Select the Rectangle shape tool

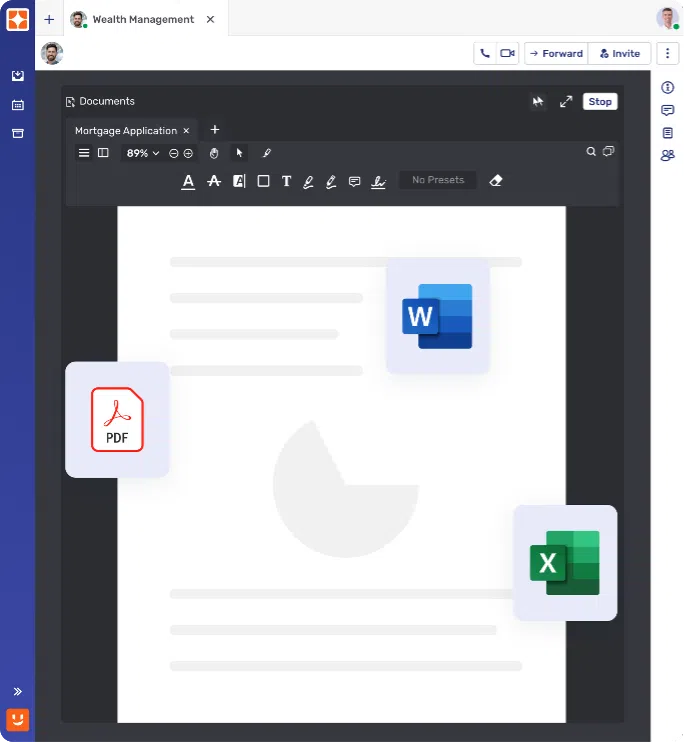click(263, 181)
